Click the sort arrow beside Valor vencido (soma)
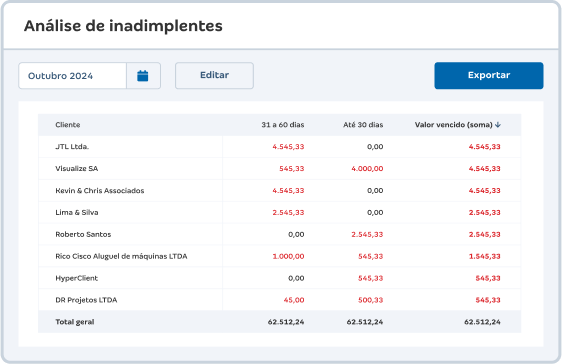Image resolution: width=562 pixels, height=364 pixels. pos(498,125)
